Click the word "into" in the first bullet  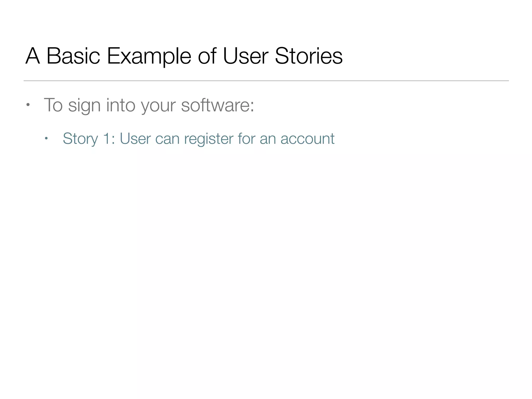(121, 105)
